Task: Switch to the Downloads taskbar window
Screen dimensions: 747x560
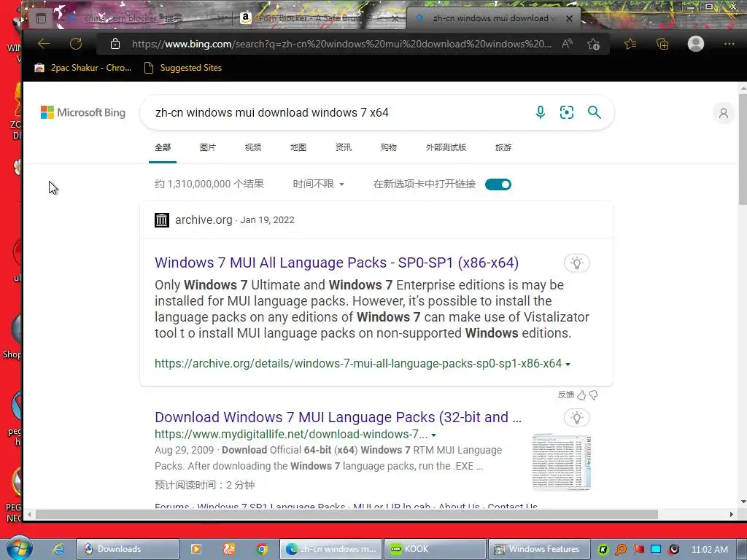Action: (128, 549)
